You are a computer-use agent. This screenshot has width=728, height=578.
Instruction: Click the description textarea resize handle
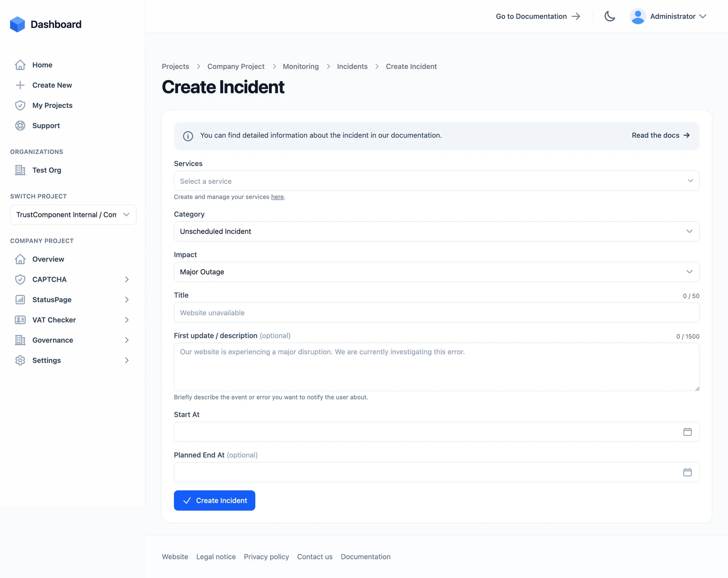(x=697, y=389)
